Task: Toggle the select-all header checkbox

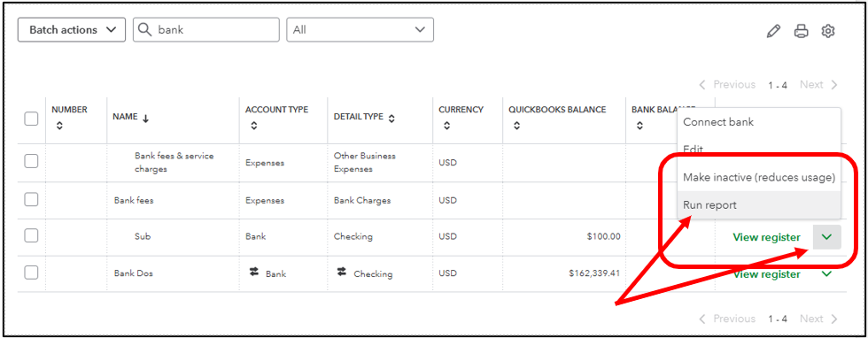Action: tap(31, 119)
